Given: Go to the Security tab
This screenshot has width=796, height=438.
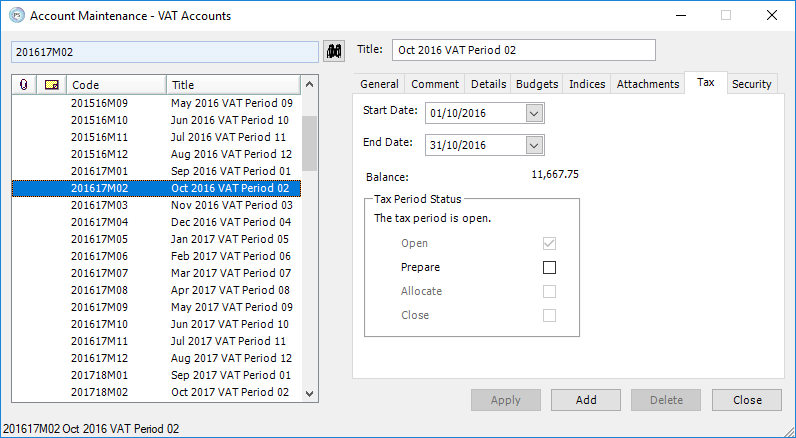Looking at the screenshot, I should coord(751,84).
